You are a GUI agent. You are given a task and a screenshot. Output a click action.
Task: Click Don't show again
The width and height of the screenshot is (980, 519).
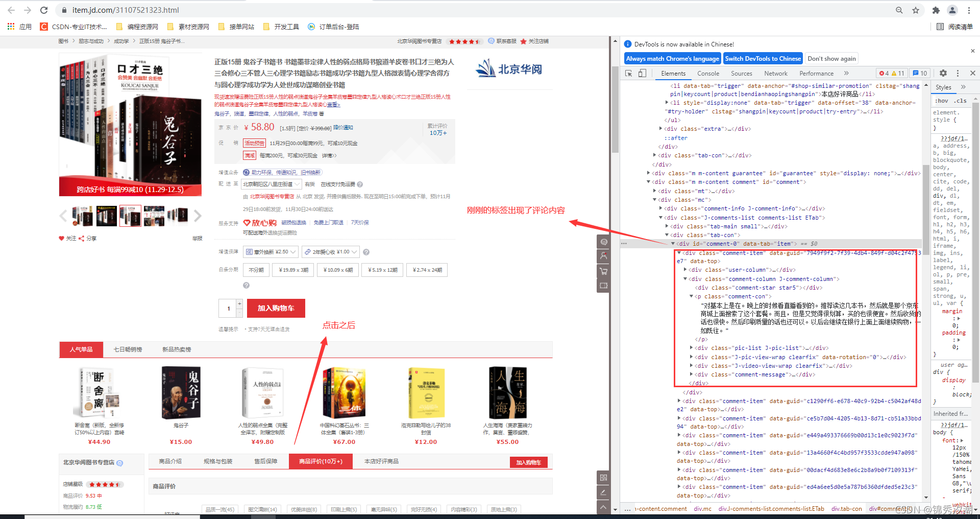[x=831, y=59]
